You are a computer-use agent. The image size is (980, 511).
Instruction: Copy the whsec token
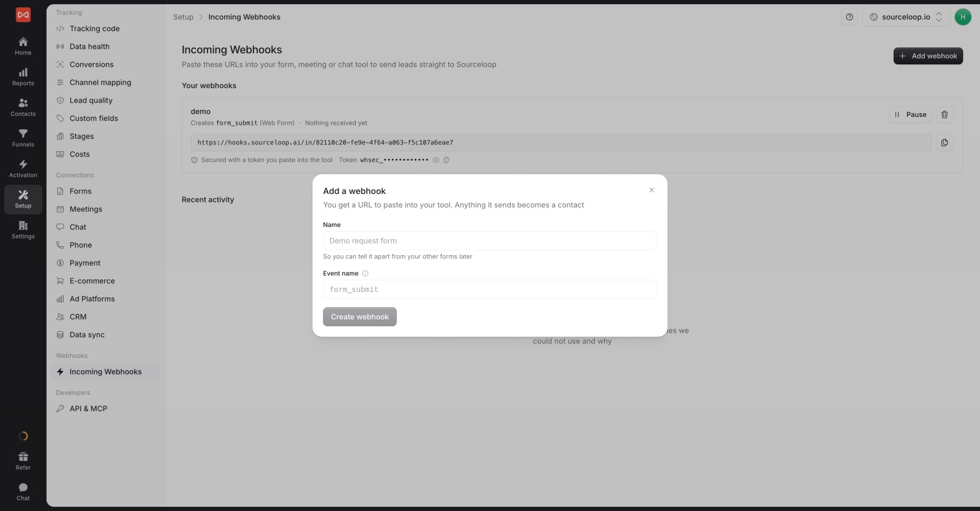pos(447,160)
